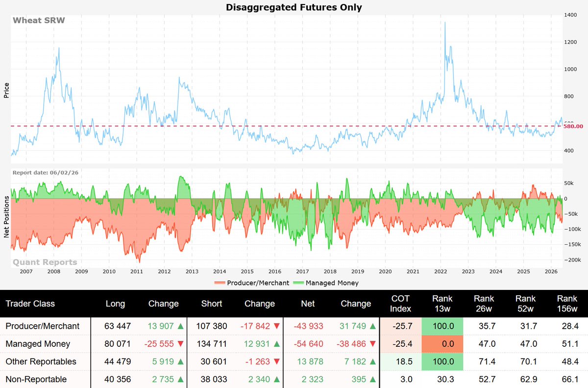Image resolution: width=588 pixels, height=388 pixels.
Task: Click the 2016 year label on the x-axis
Action: (274, 271)
